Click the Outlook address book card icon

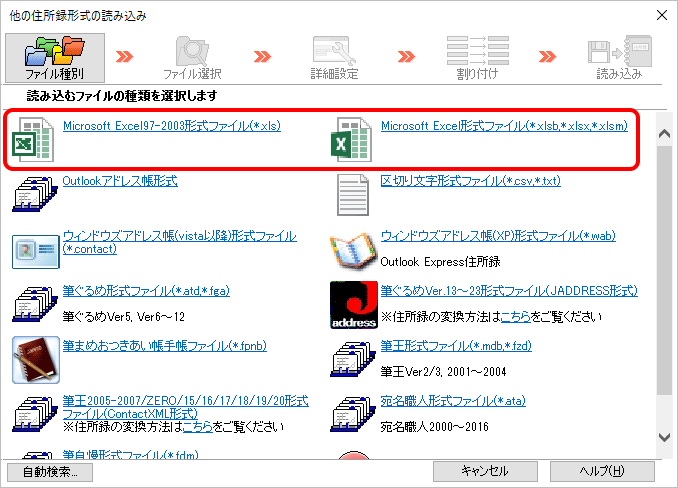tap(35, 194)
